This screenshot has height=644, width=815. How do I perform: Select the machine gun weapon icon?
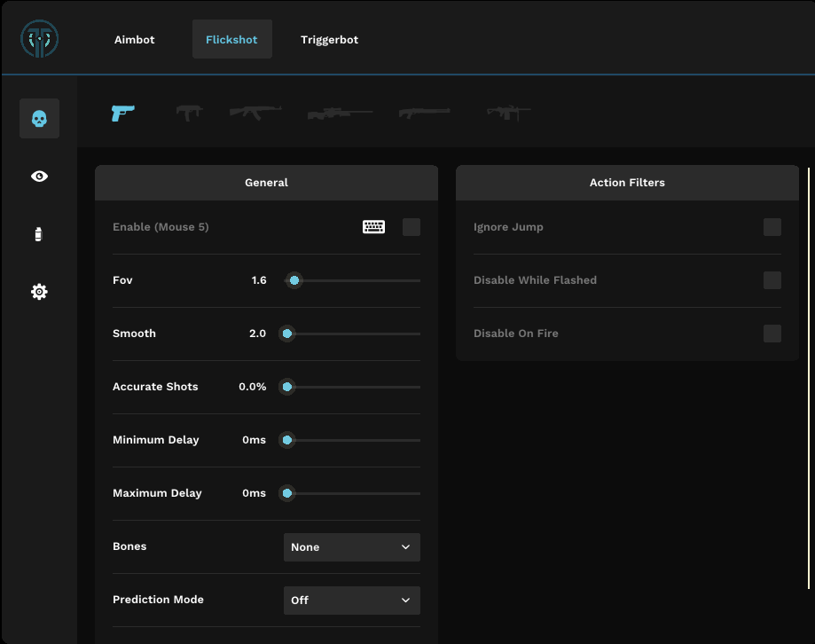coord(508,113)
